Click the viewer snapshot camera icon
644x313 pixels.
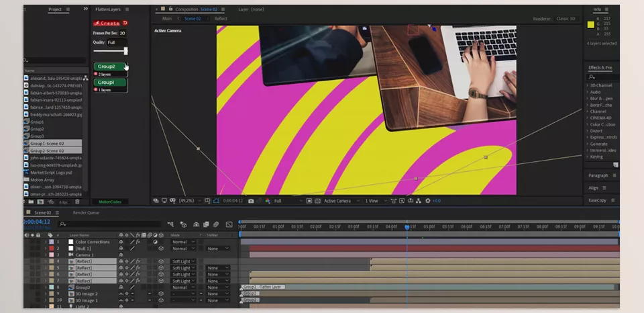251,201
